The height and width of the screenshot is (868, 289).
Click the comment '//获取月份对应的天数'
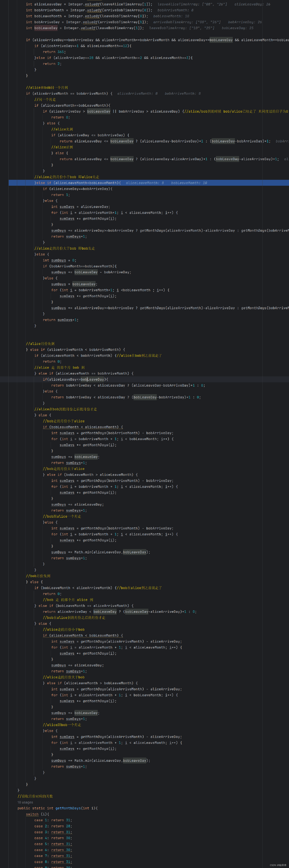coord(35,796)
